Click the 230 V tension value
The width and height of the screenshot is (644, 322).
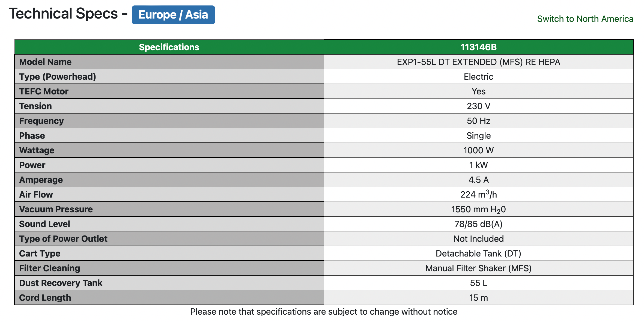[478, 106]
